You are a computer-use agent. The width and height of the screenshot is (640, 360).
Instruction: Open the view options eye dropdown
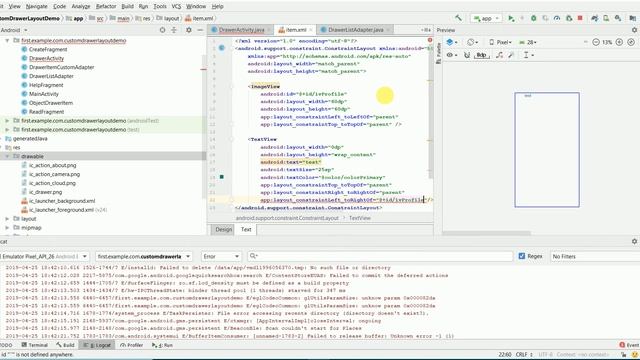coord(451,55)
